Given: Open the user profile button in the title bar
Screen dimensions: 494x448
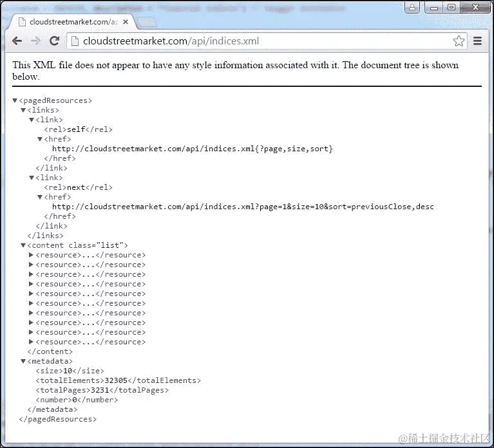Looking at the screenshot, I should coord(412,7).
